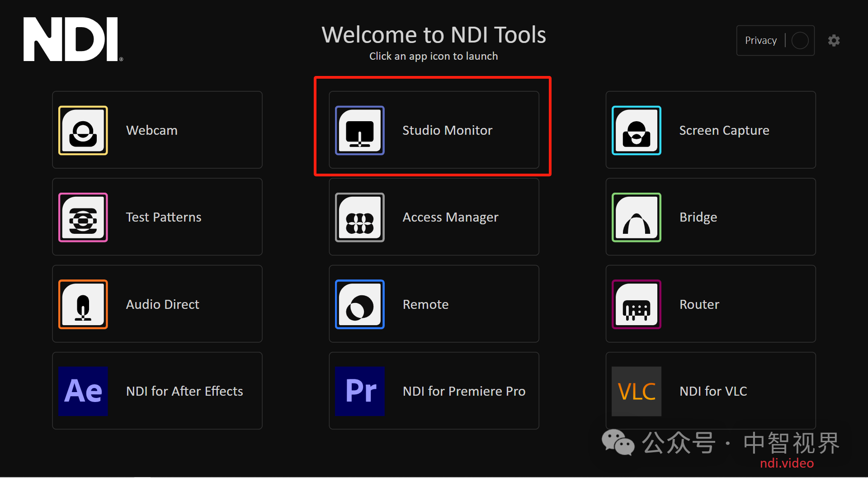Open the NDI Bridge tool
Screen dimensions: 868x478
(x=710, y=217)
